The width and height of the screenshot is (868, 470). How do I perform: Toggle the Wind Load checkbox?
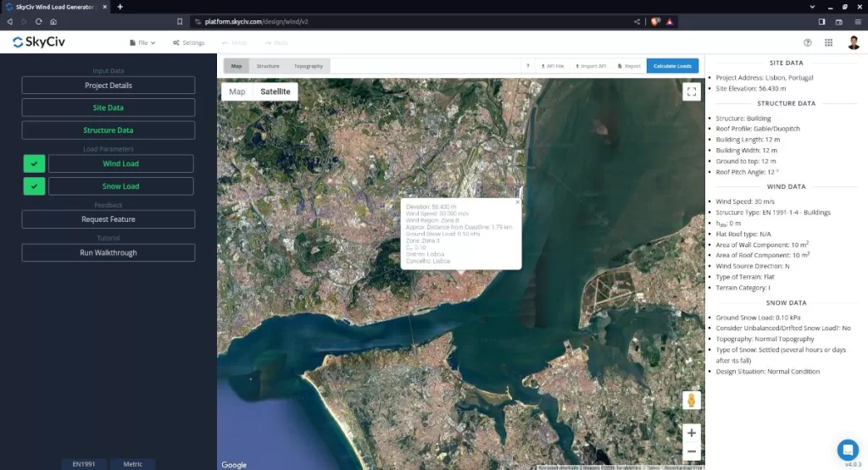pyautogui.click(x=34, y=163)
